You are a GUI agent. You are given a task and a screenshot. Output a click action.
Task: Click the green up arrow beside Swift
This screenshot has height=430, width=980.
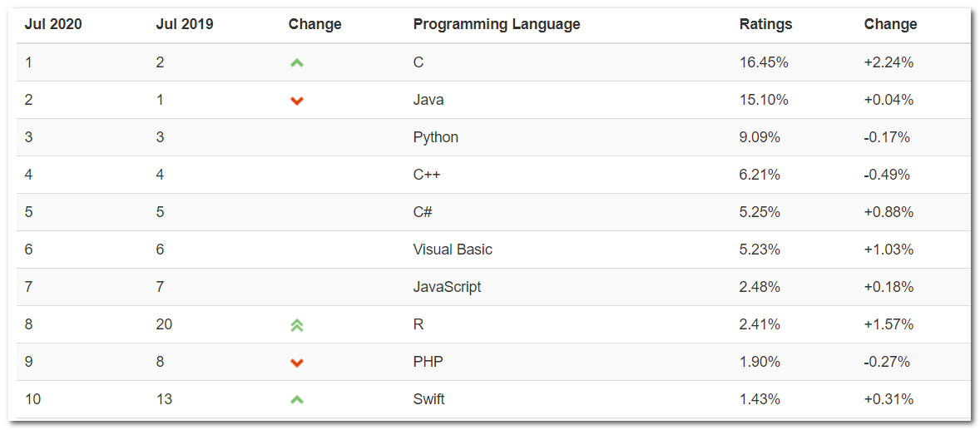[297, 400]
